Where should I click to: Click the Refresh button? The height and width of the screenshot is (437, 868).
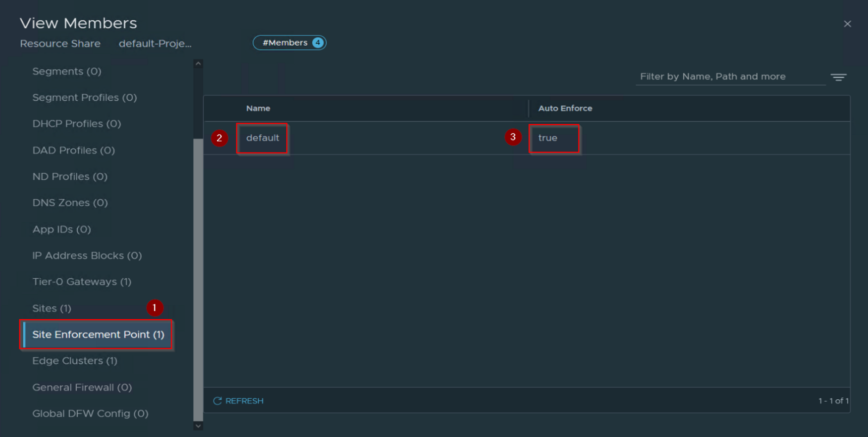(238, 401)
